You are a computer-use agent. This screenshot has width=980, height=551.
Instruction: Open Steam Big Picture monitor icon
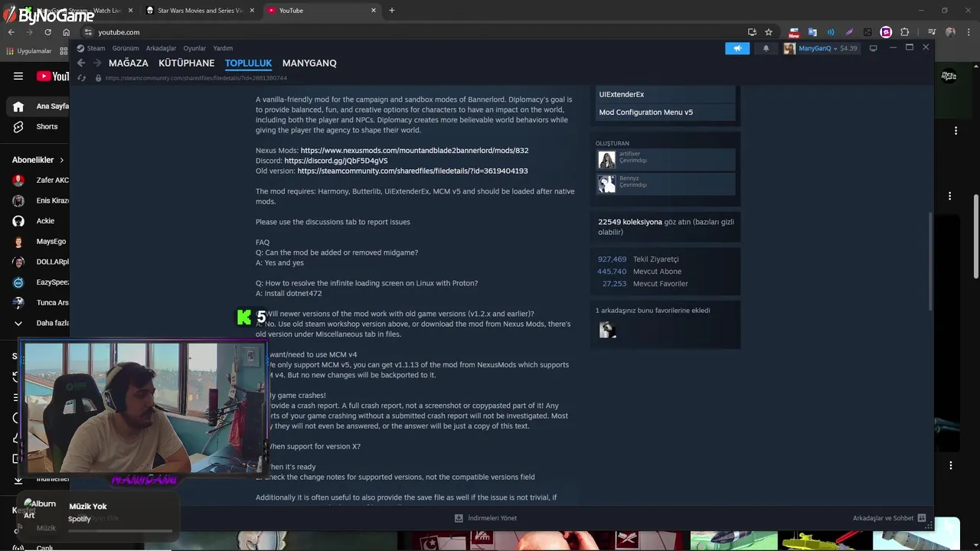point(873,48)
